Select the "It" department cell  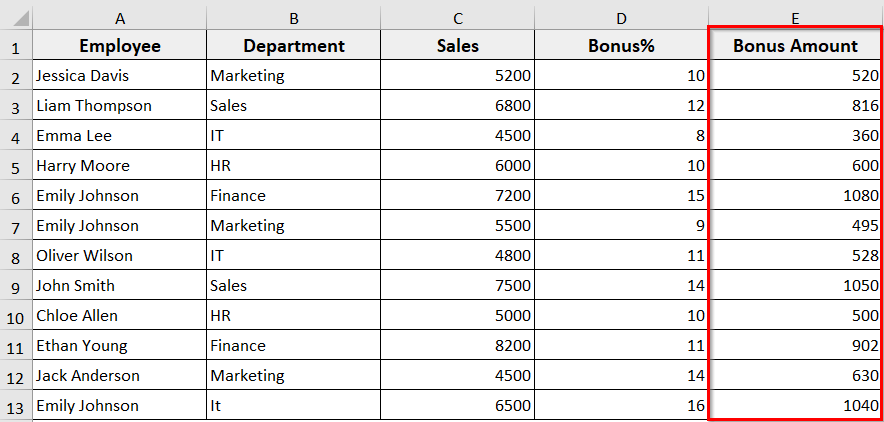tap(293, 406)
